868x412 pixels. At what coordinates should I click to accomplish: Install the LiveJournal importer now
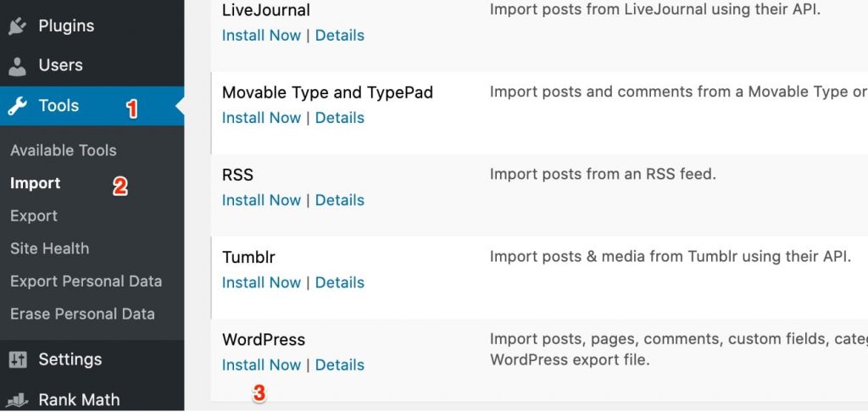click(261, 36)
